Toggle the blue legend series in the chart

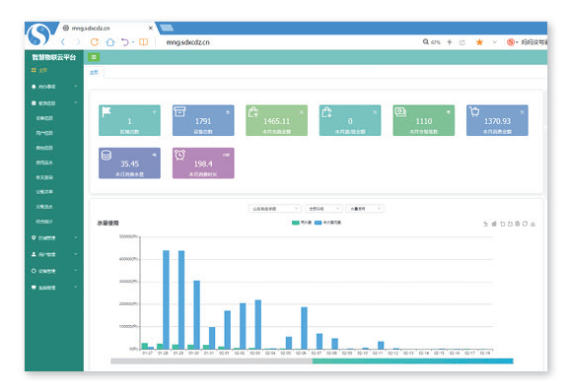pos(327,223)
